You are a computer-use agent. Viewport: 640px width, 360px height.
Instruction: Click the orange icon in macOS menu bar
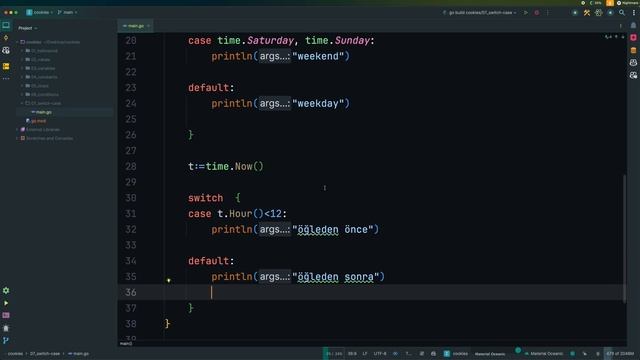pyautogui.click(x=609, y=3)
